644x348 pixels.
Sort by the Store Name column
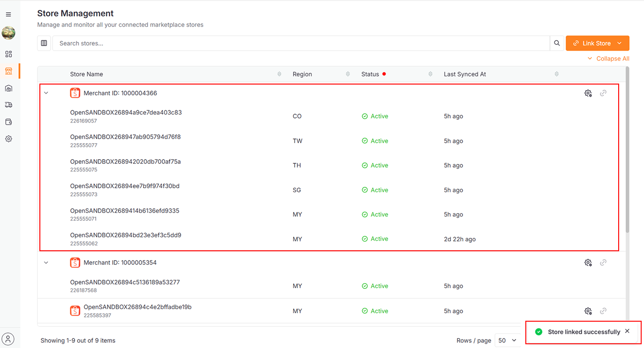coord(280,74)
